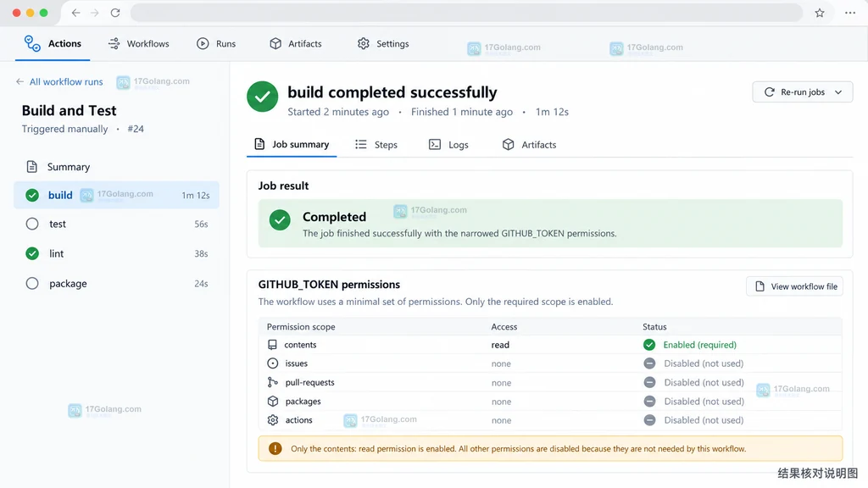
Task: Click the 1m 12s duration in header
Action: pos(552,112)
